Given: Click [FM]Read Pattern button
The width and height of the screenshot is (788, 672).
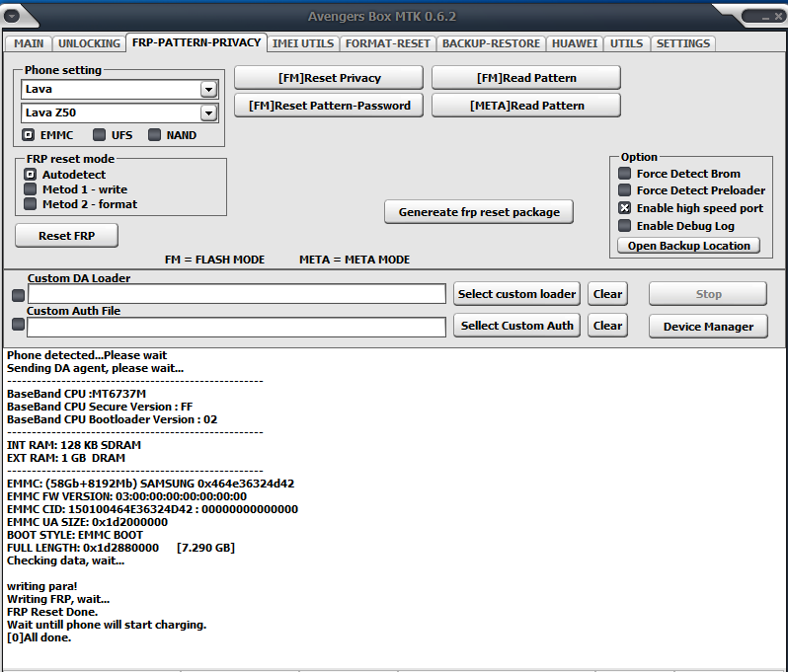Looking at the screenshot, I should tap(526, 78).
